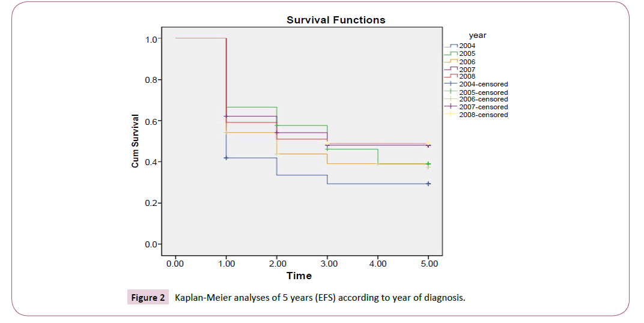
Task: Click the 2004 legend step-line icon
Action: click(x=451, y=46)
